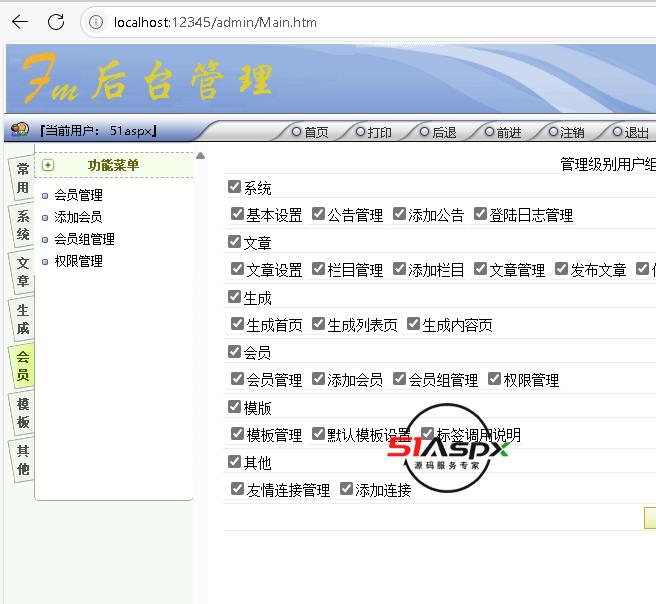The image size is (656, 604).
Task: Go back with the browser back arrow
Action: coord(20,22)
